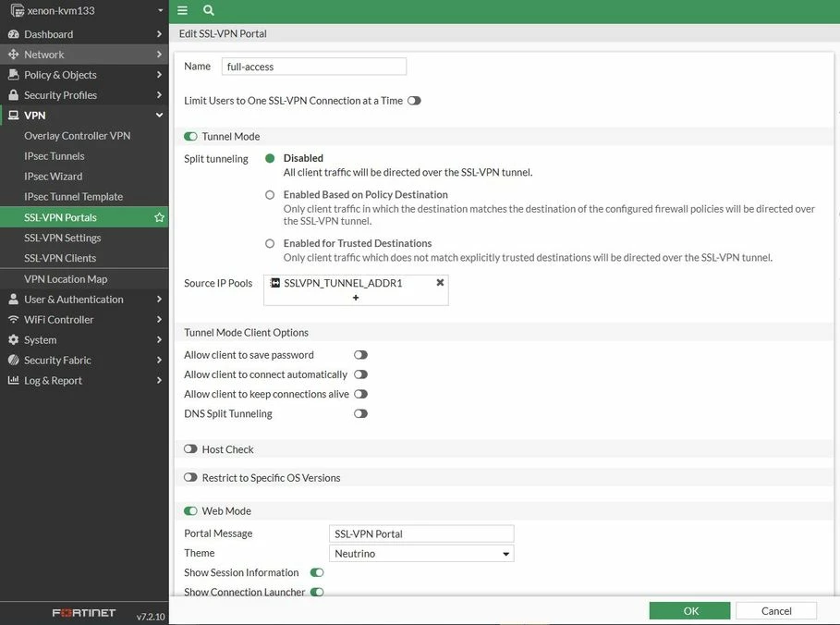Expand the Network chevron

pos(159,55)
